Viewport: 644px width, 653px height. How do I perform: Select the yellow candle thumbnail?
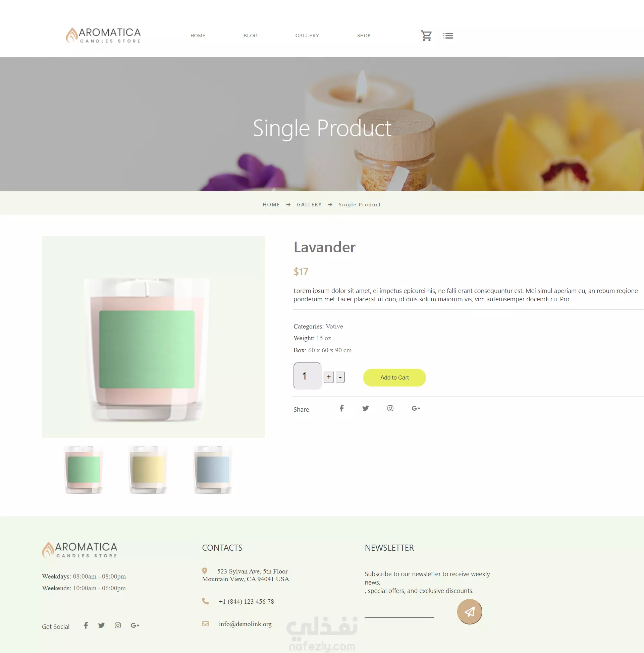pyautogui.click(x=148, y=470)
